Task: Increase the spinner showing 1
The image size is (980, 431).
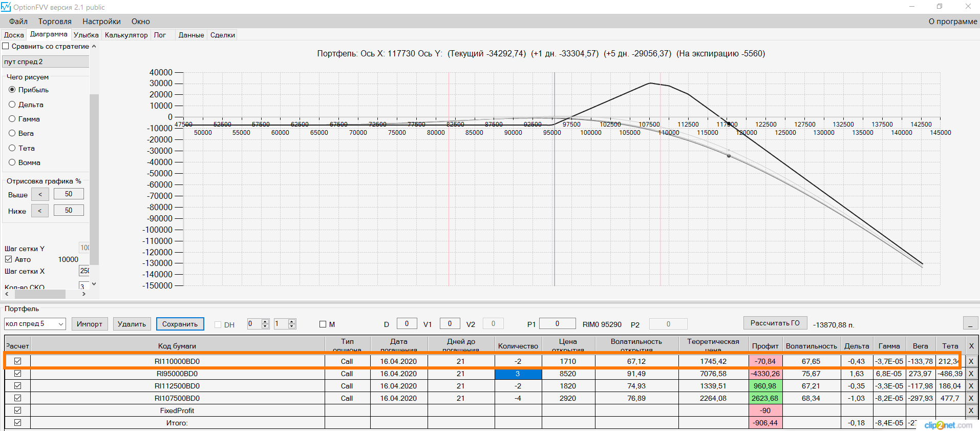Action: [292, 321]
